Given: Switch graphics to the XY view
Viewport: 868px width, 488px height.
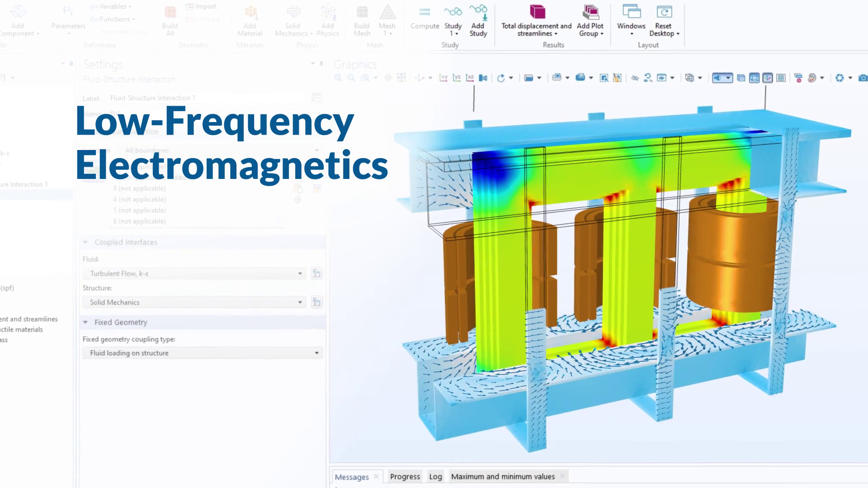Looking at the screenshot, I should (x=443, y=78).
